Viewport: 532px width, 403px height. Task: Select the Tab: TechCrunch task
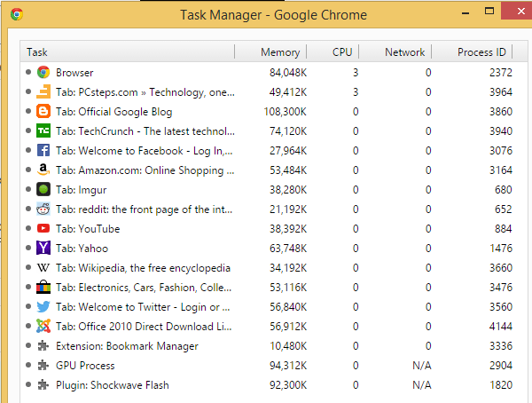(274, 130)
